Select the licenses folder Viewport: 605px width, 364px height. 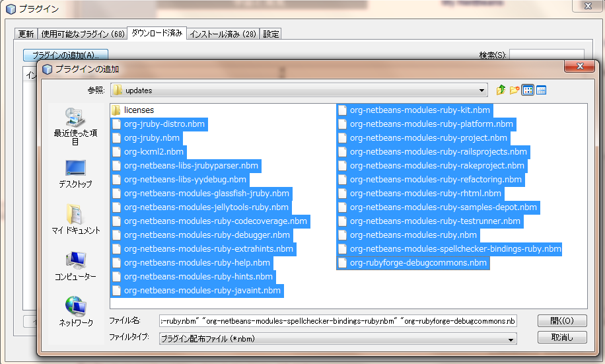coord(133,110)
